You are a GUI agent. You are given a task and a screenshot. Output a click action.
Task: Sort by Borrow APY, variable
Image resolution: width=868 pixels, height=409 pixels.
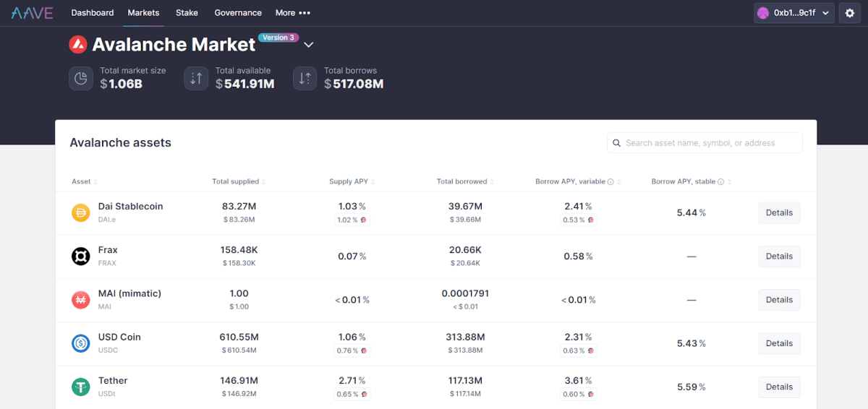click(x=578, y=181)
